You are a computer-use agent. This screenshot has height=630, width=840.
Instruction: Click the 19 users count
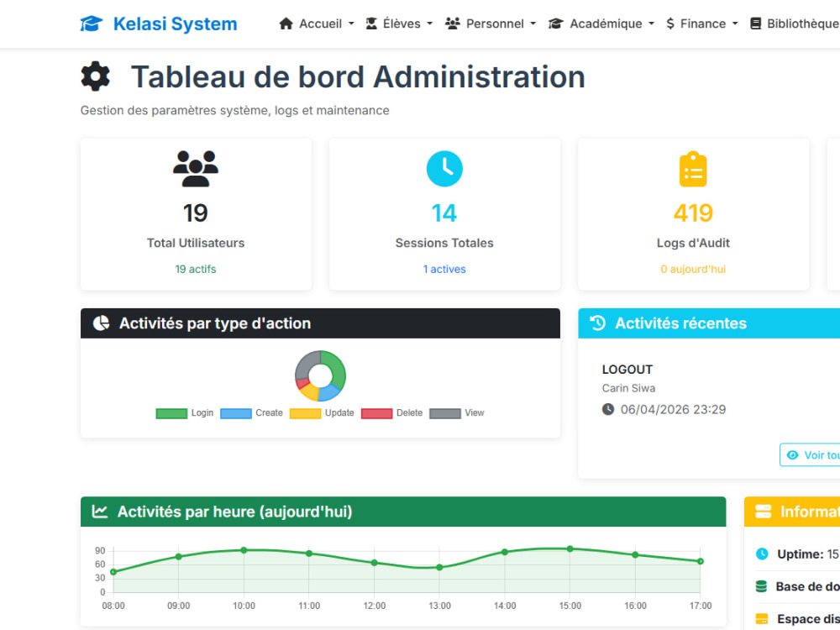tap(196, 213)
